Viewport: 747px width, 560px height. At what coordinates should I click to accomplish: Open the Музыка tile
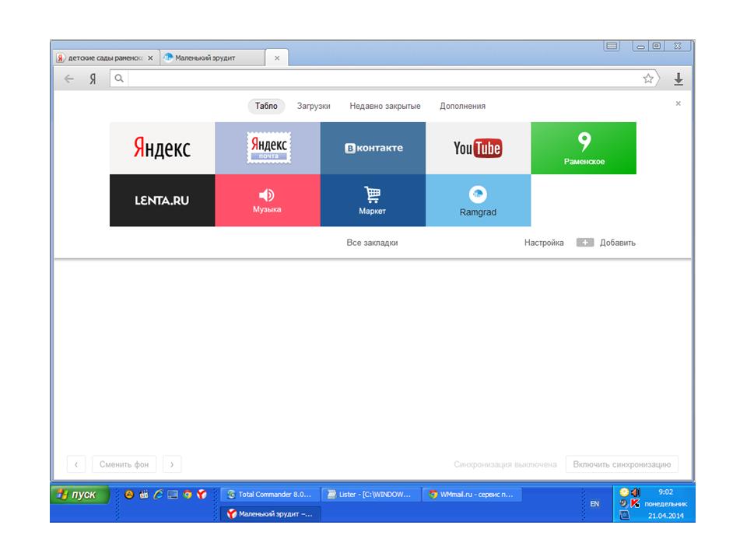(x=268, y=200)
